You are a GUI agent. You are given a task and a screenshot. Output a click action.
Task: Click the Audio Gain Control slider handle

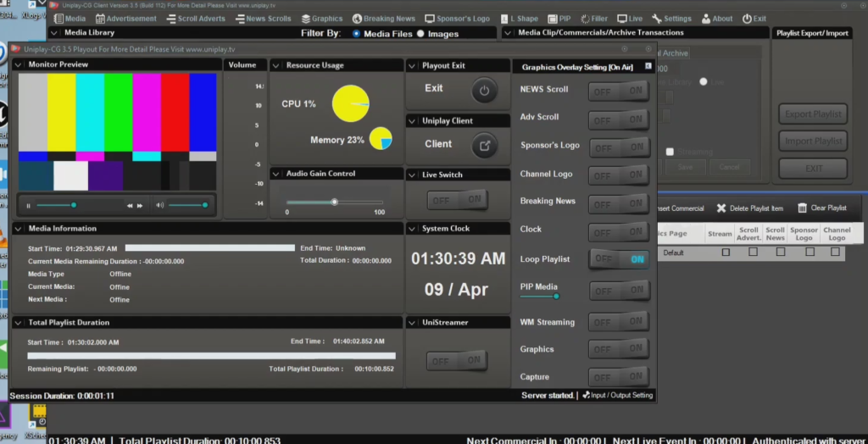(x=335, y=202)
